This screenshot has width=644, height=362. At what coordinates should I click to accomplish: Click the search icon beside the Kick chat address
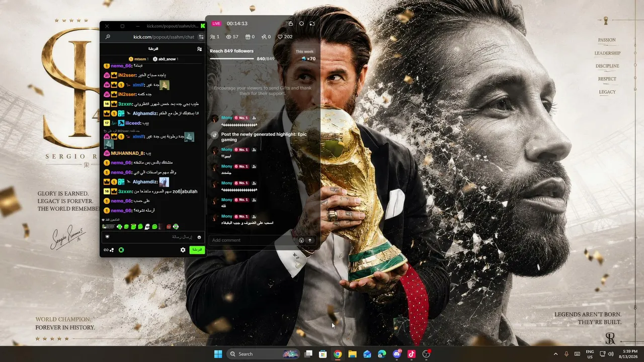pos(108,37)
